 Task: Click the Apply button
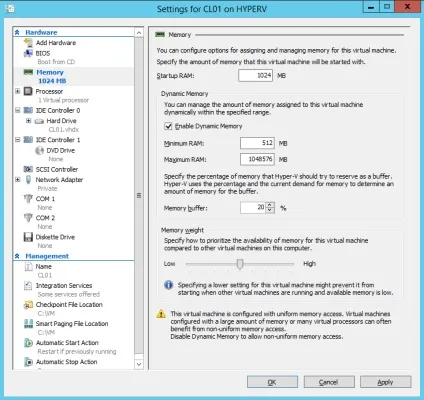tap(386, 382)
